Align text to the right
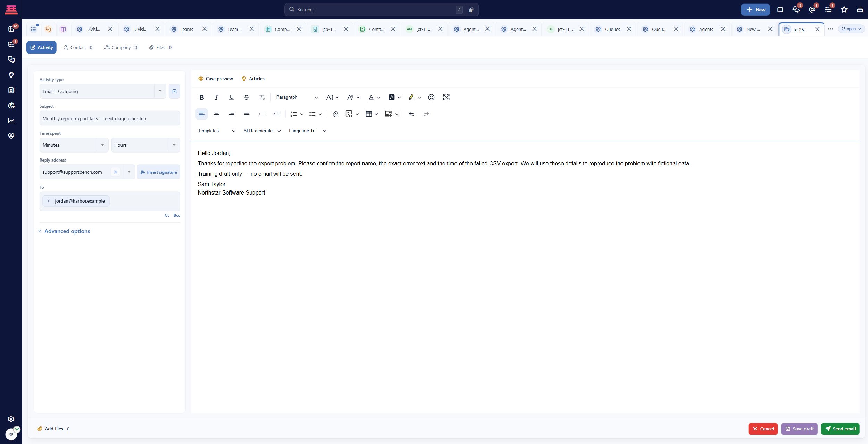The image size is (868, 444). point(232,114)
